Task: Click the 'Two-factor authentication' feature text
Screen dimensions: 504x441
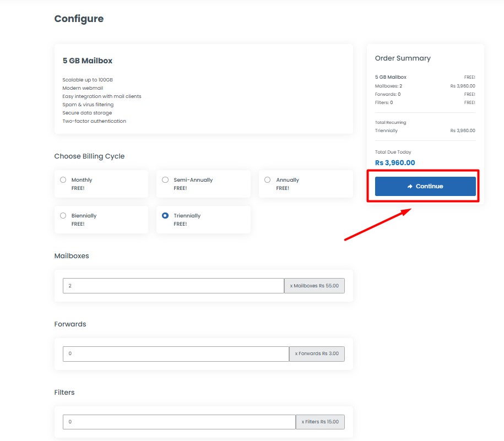Action: click(x=94, y=121)
